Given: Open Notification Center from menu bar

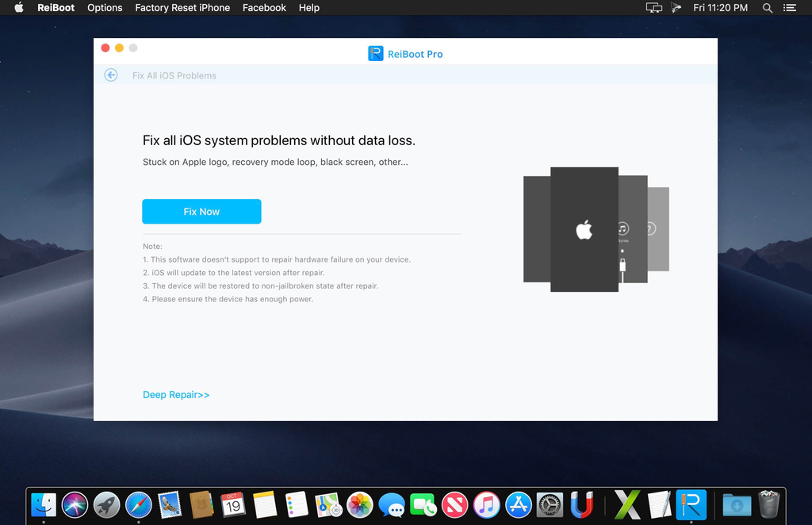Looking at the screenshot, I should 789,7.
